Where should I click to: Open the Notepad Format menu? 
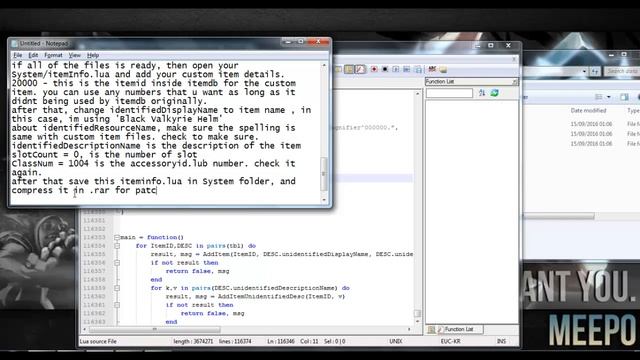[x=53, y=55]
